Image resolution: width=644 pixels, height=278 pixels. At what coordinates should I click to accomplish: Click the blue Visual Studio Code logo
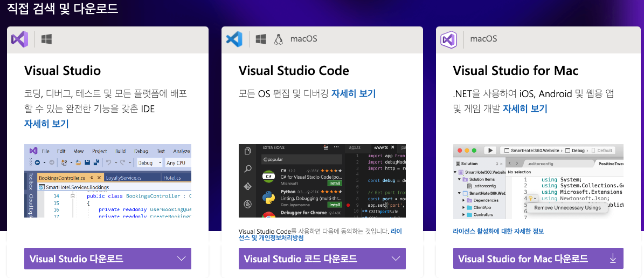pos(234,39)
